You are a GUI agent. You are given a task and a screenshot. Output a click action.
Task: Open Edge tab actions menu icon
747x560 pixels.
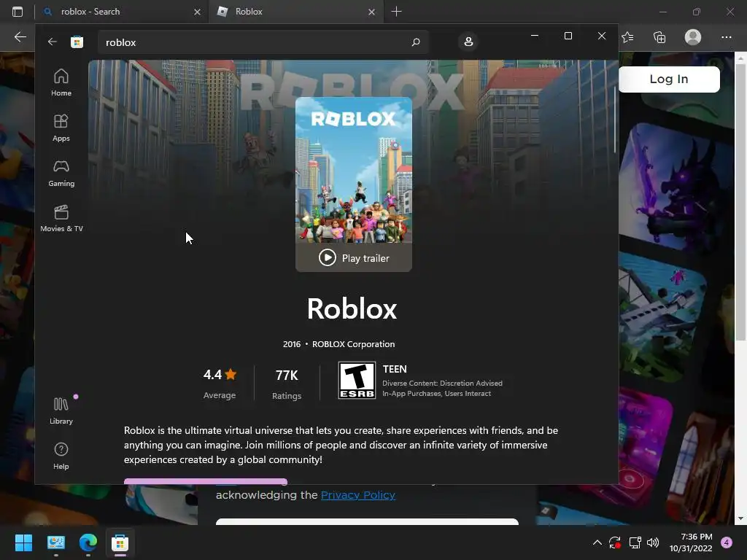(x=18, y=12)
